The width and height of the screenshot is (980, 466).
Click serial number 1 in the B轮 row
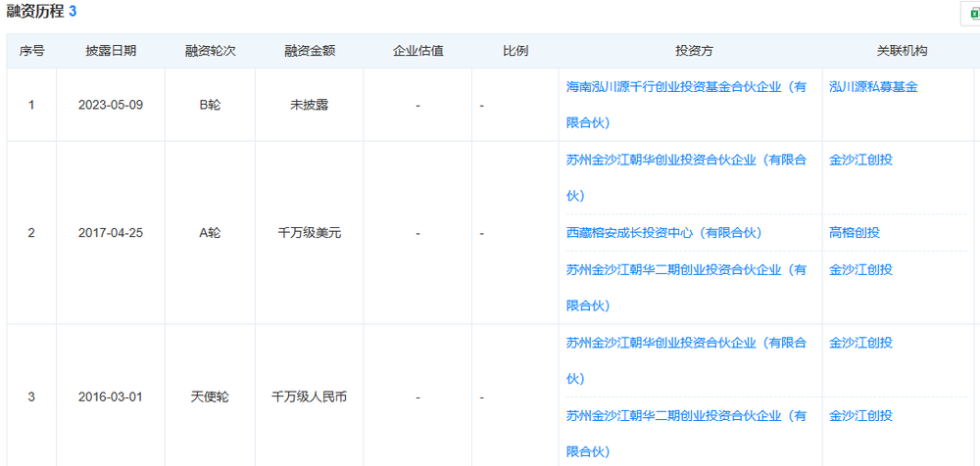coord(31,105)
